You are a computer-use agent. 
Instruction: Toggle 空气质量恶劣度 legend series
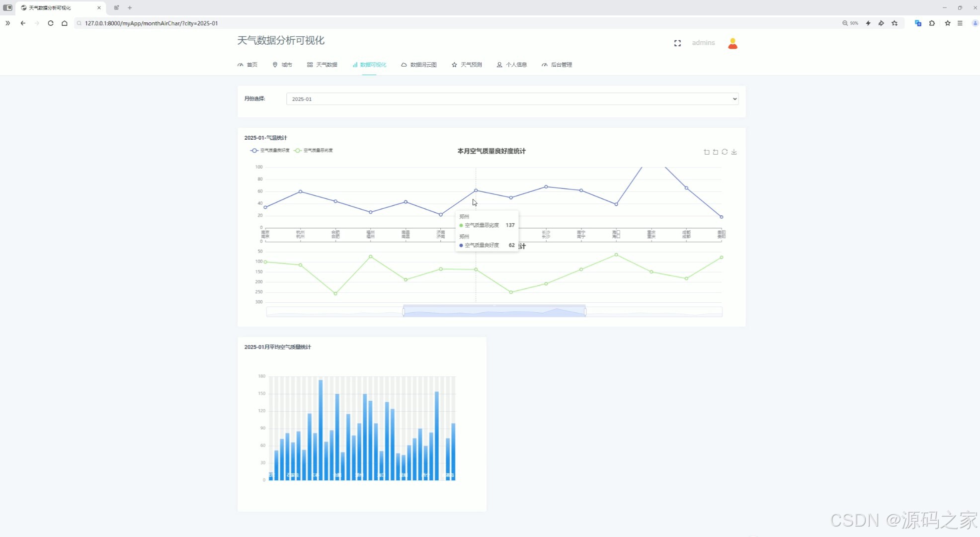coord(313,150)
